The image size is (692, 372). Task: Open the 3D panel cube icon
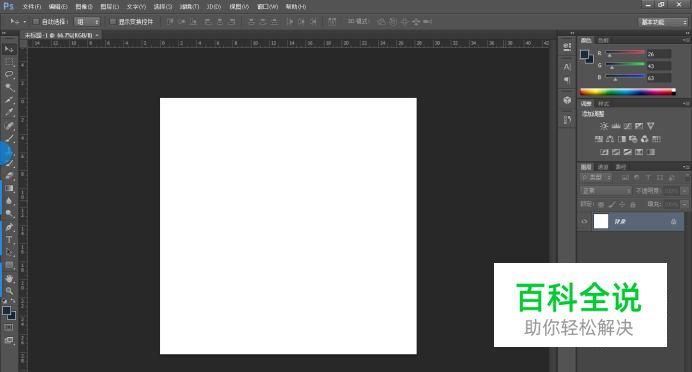click(x=567, y=100)
